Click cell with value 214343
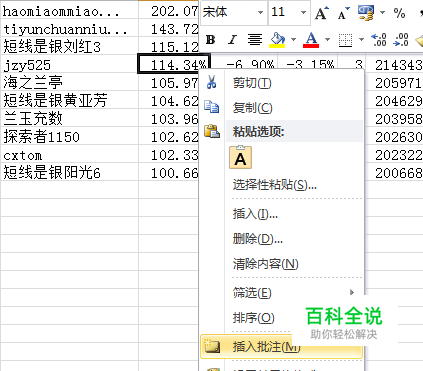 [x=394, y=65]
